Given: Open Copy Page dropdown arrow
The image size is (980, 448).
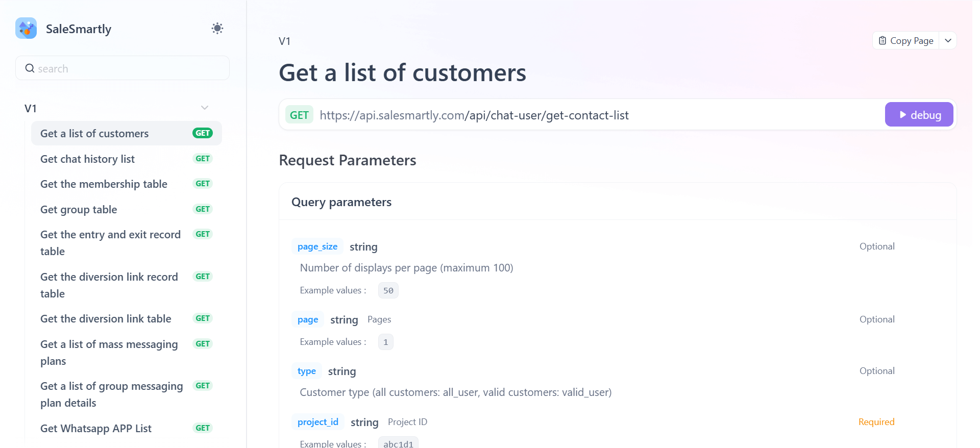Looking at the screenshot, I should pyautogui.click(x=948, y=41).
